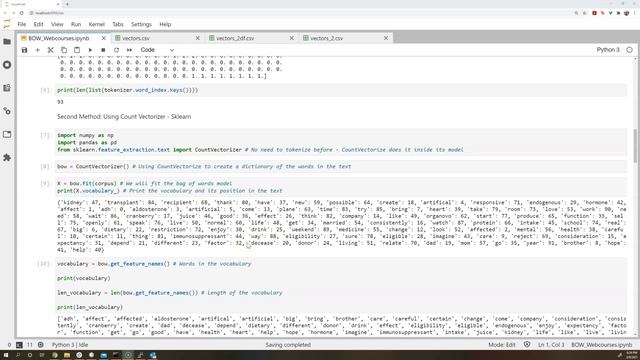Open the cell type Code dropdown
The image size is (640, 360).
(x=157, y=50)
